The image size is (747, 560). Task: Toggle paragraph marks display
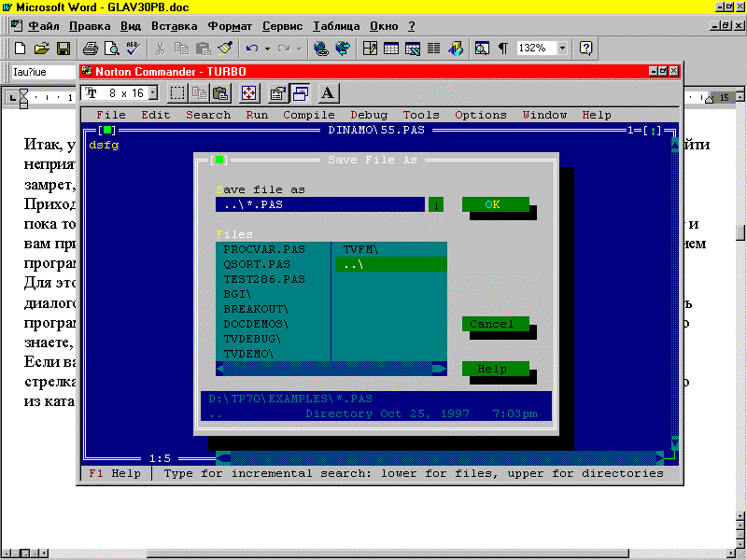click(503, 49)
